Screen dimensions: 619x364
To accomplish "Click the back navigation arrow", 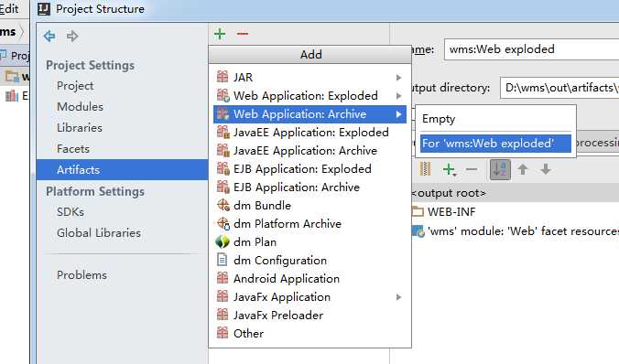I will pos(49,36).
